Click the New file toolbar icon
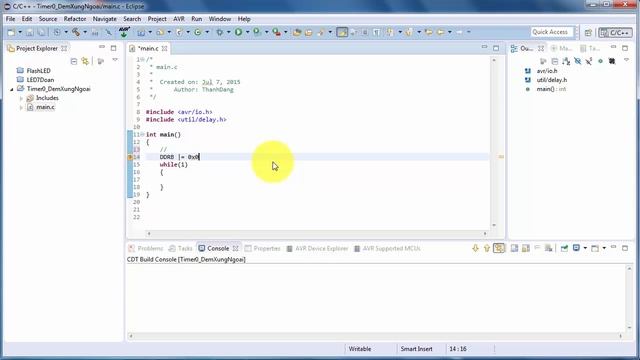The width and height of the screenshot is (640, 360). point(11,32)
